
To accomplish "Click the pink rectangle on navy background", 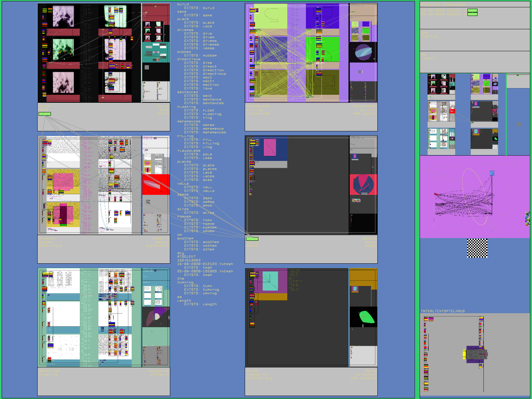I will click(x=270, y=148).
